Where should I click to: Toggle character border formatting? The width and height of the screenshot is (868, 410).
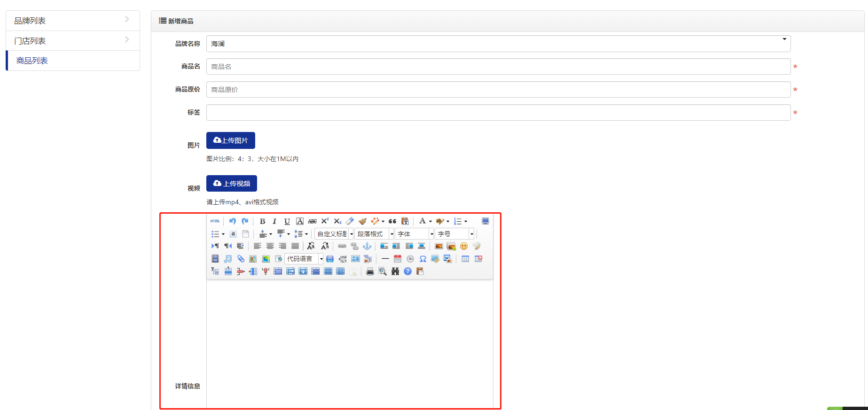[x=300, y=221]
